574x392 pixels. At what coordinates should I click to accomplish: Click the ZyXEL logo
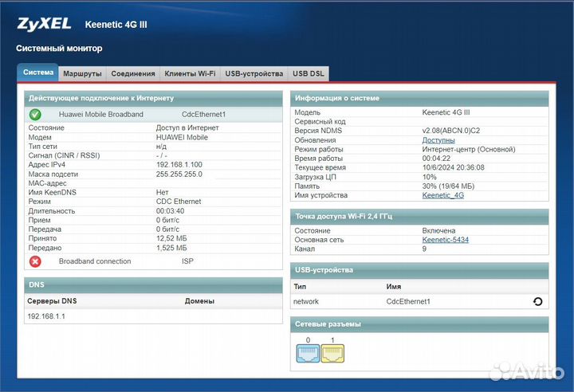pos(46,24)
